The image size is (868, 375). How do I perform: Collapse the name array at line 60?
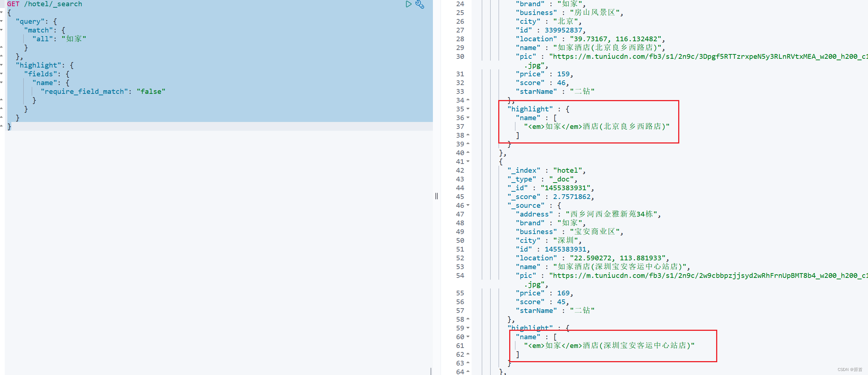coord(468,337)
